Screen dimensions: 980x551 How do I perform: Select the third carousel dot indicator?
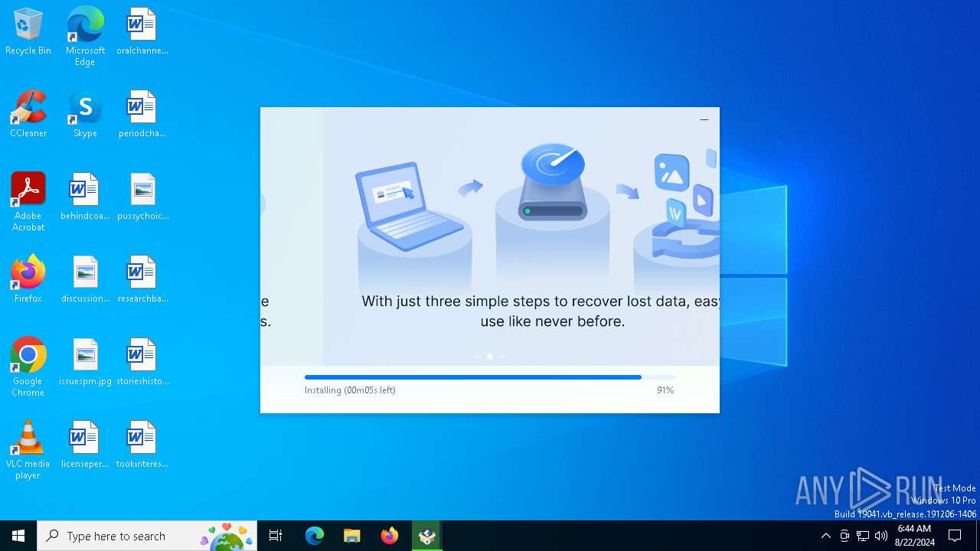(502, 357)
